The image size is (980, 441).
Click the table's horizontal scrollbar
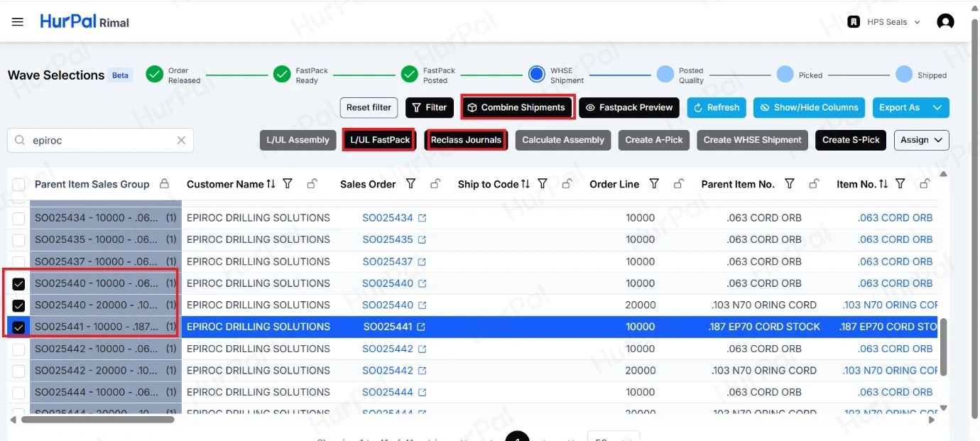tap(98, 420)
